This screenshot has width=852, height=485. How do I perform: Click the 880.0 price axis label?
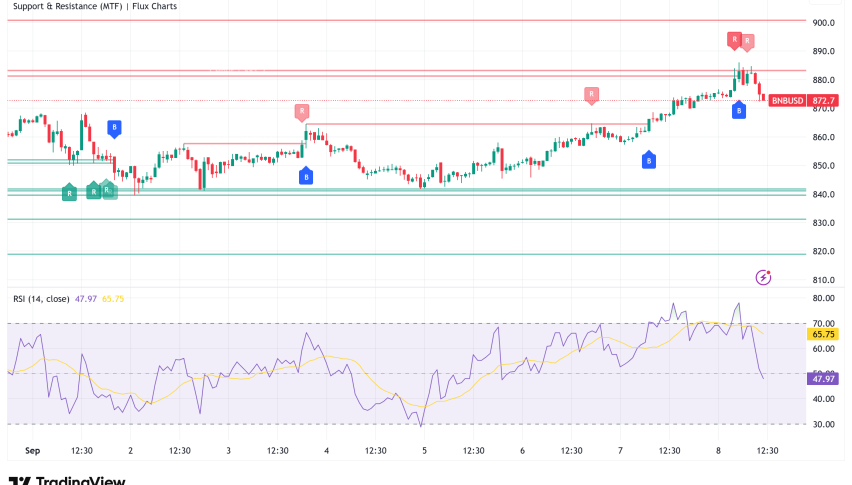823,80
